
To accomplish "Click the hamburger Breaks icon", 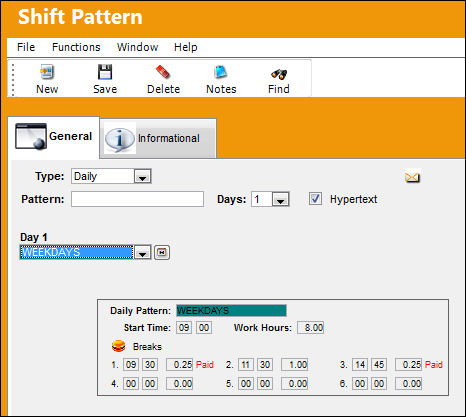I will (x=118, y=346).
